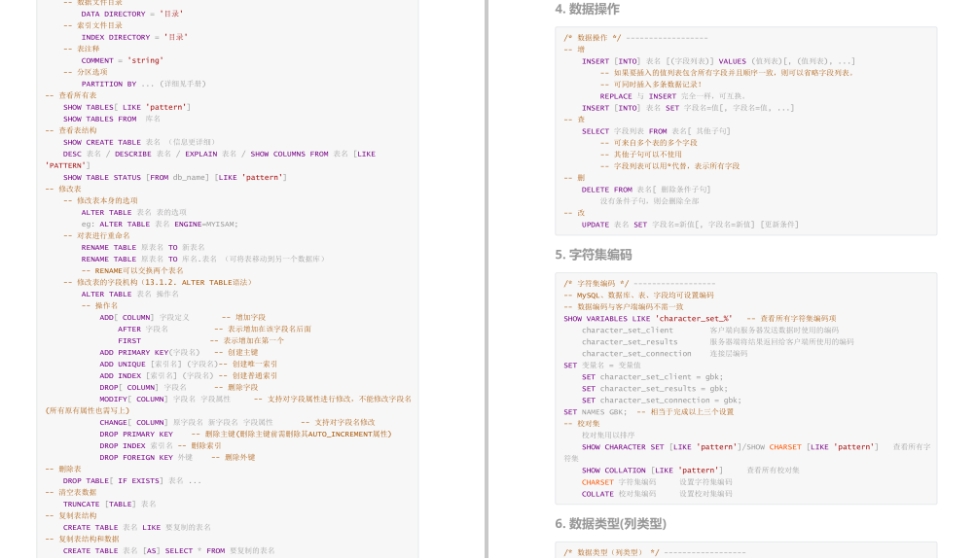Click 'INSERT [INTO] 表名 SET 字段名=值' line
This screenshot has width=975, height=560.
click(x=688, y=108)
